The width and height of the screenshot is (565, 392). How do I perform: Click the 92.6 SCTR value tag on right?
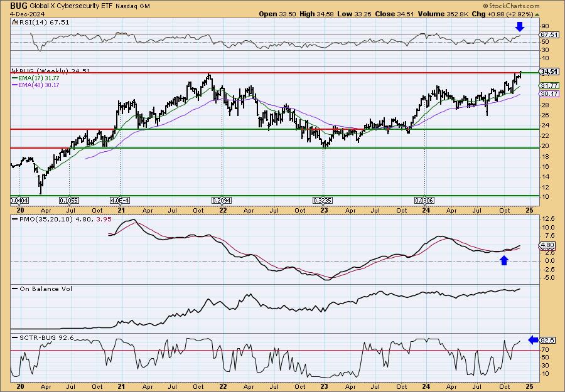coord(547,340)
